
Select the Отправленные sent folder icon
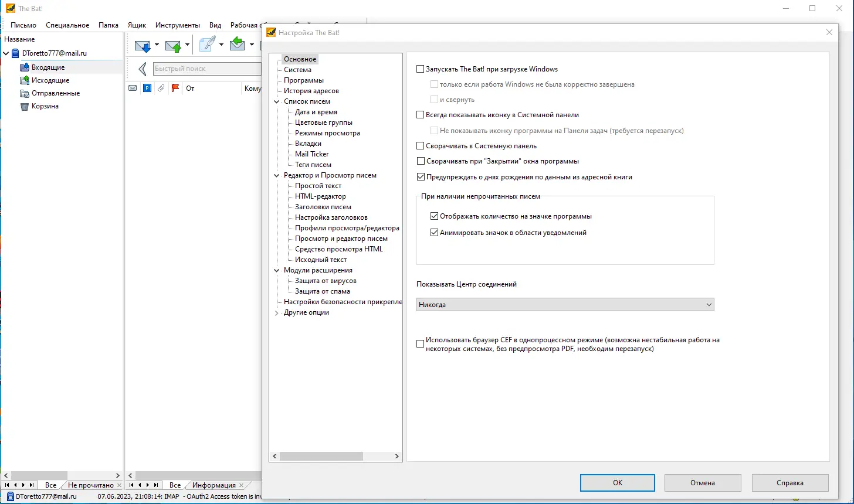coord(25,93)
